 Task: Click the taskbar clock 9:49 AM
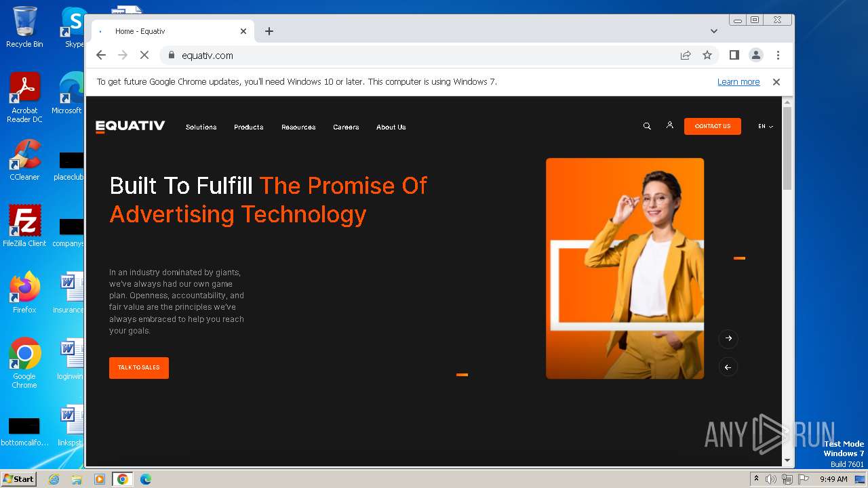click(x=833, y=479)
